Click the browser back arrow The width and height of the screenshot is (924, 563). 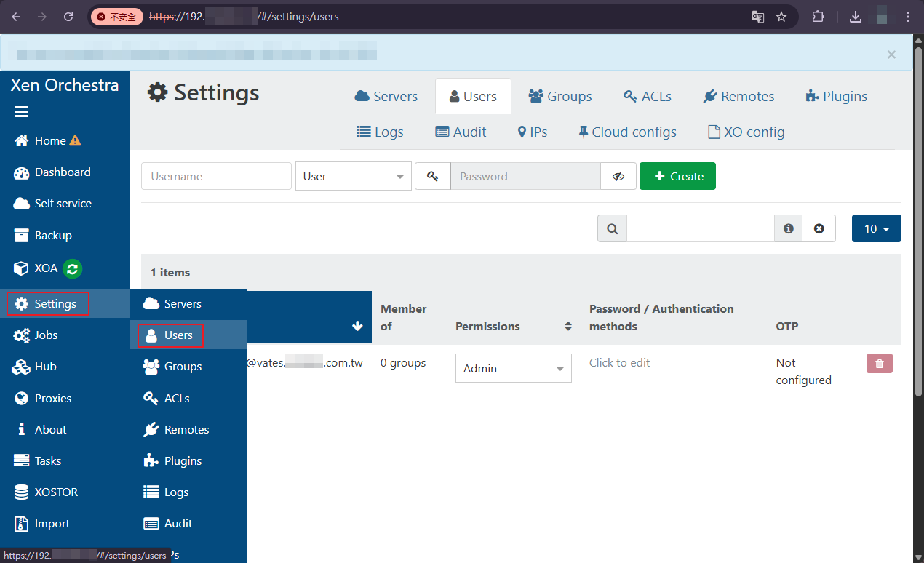(16, 16)
